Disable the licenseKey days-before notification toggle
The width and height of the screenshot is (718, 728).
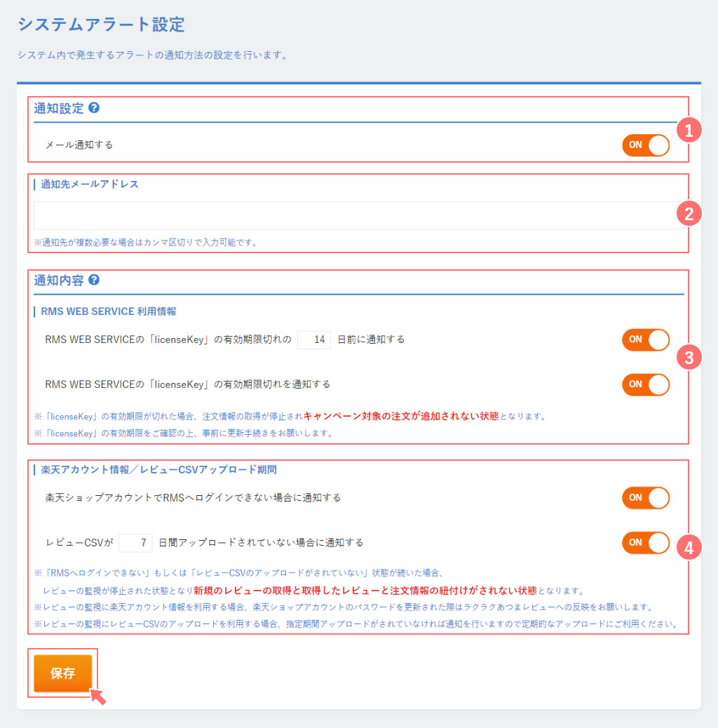(645, 339)
